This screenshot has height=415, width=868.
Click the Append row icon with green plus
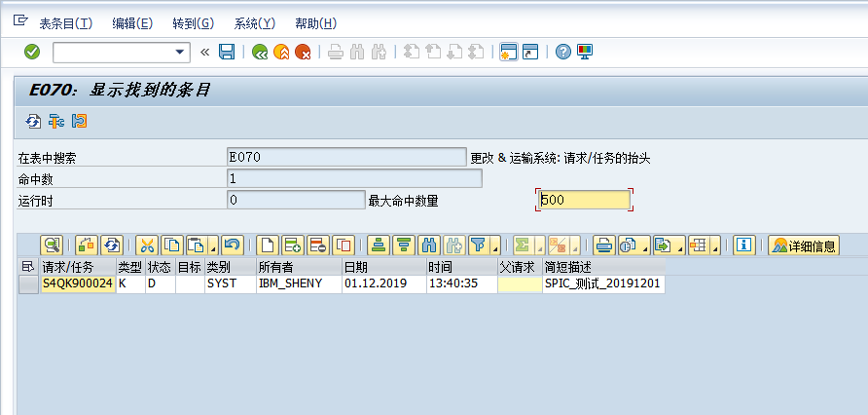point(293,245)
